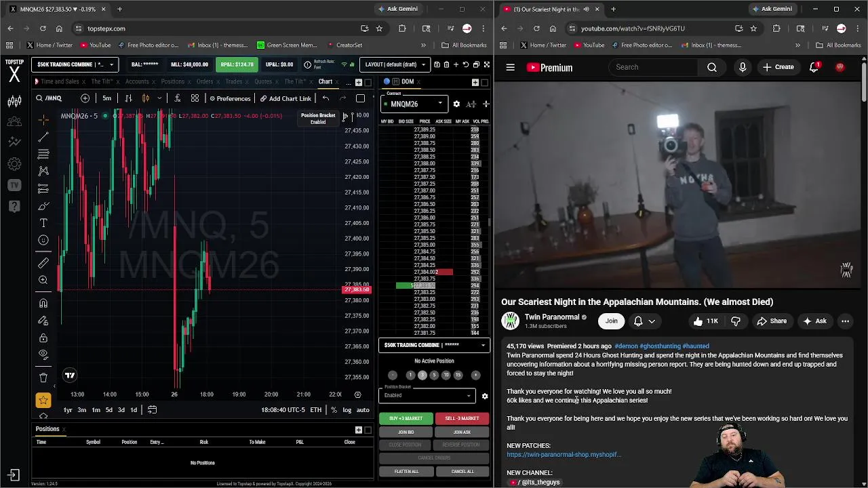Toggle auto scale on chart
The image size is (868, 488).
point(363,409)
